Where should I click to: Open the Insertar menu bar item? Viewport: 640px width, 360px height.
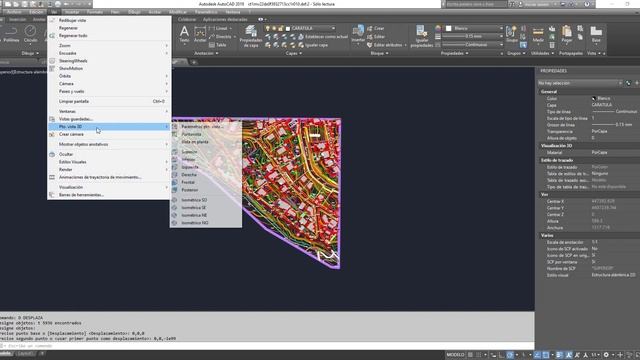pos(72,12)
